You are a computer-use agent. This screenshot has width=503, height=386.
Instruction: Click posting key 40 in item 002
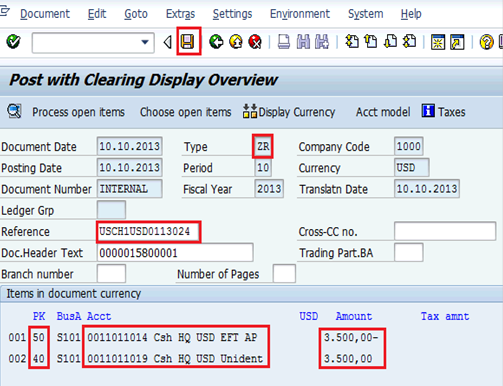(x=39, y=359)
